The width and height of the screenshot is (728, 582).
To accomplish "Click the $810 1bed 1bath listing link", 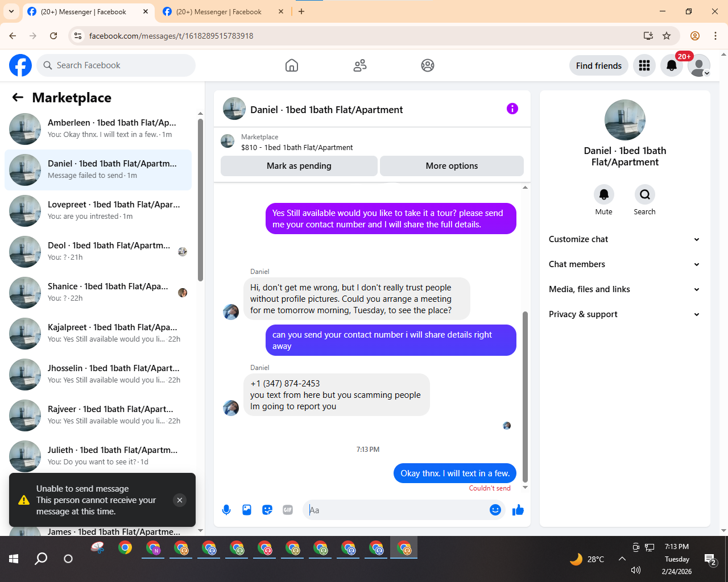I will tap(297, 147).
